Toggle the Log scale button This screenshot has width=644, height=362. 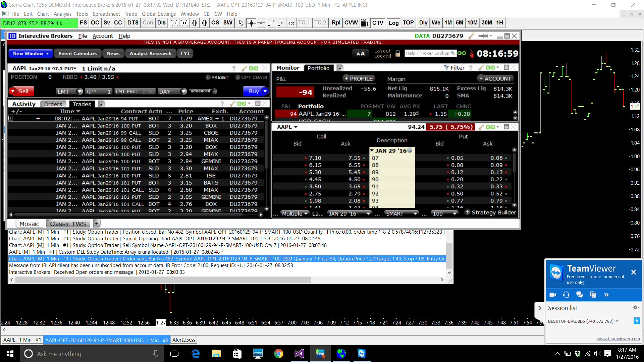393,23
